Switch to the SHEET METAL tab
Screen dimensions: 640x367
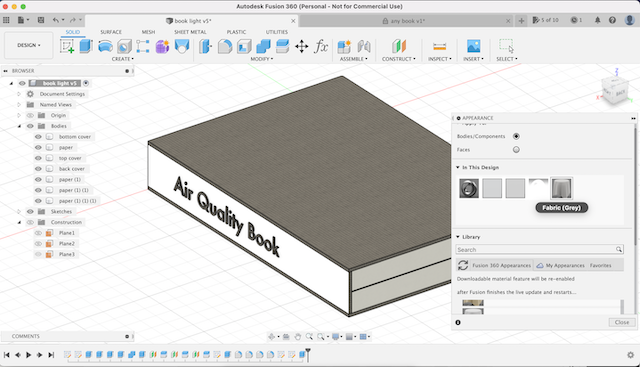click(190, 32)
